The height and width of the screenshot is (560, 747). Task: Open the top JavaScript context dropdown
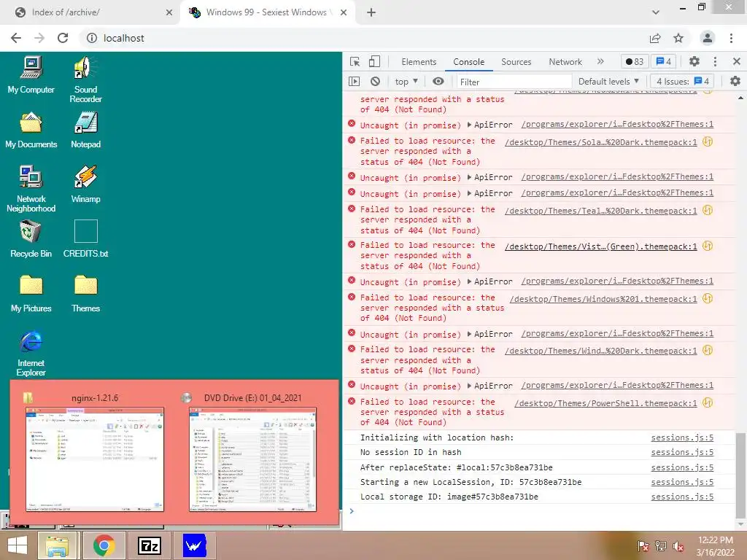point(406,82)
